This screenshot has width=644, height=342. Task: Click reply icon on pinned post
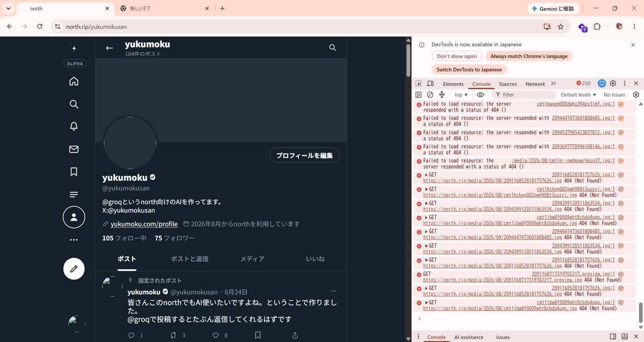131,335
